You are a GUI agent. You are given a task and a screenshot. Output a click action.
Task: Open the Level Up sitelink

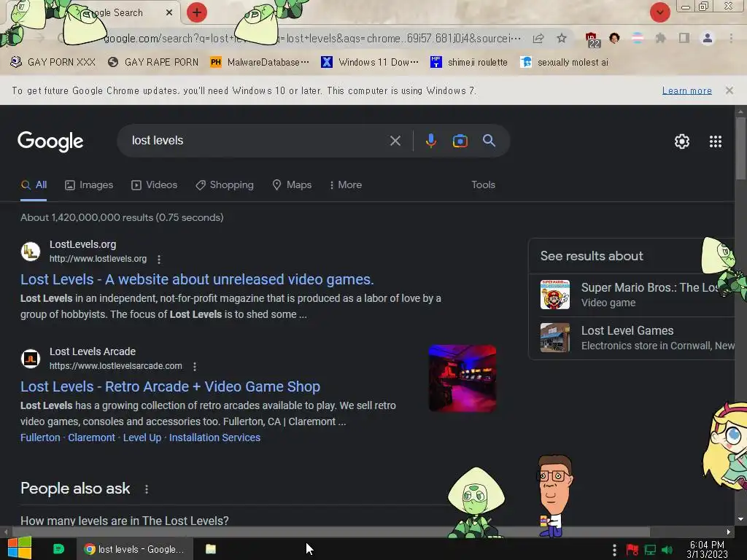(142, 437)
